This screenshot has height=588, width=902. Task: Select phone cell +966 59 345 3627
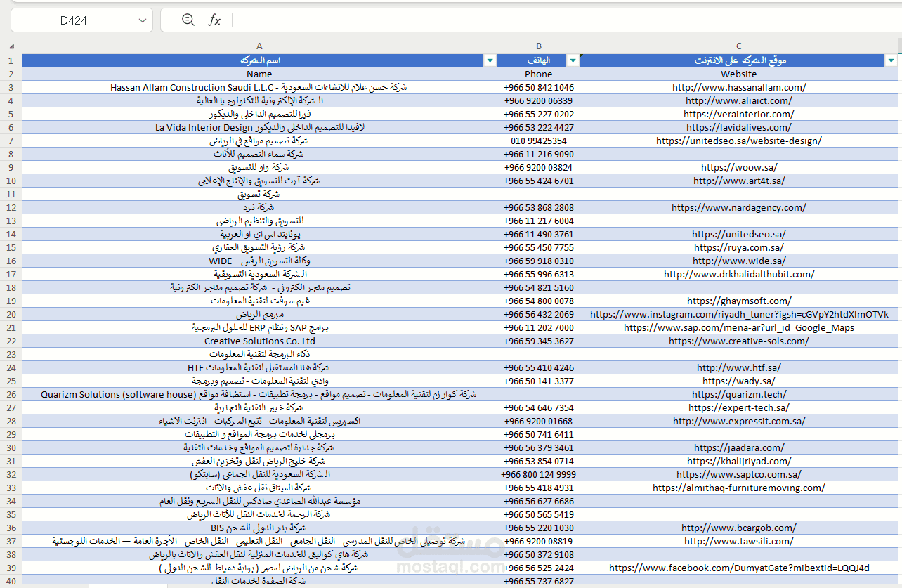pyautogui.click(x=539, y=341)
